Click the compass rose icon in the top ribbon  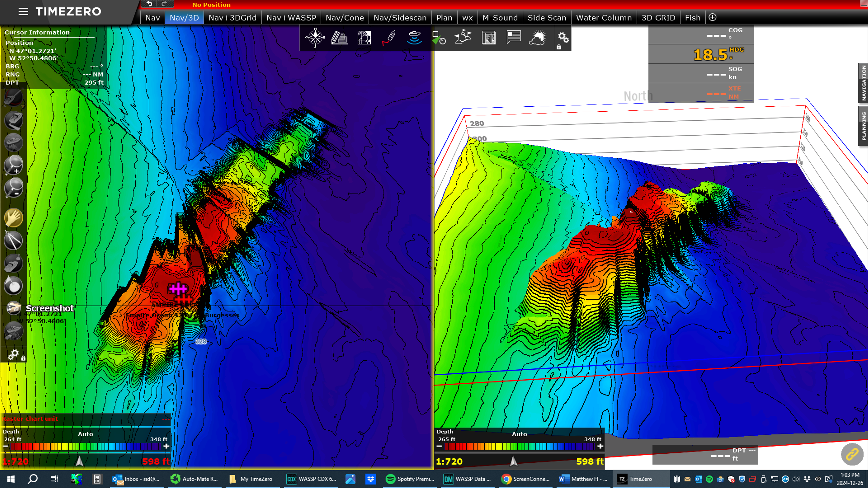315,37
